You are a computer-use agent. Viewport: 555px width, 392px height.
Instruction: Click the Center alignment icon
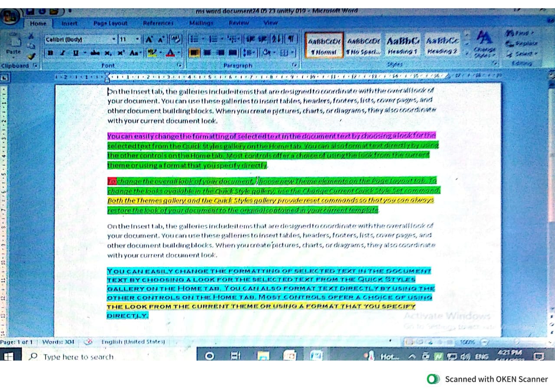[x=208, y=53]
